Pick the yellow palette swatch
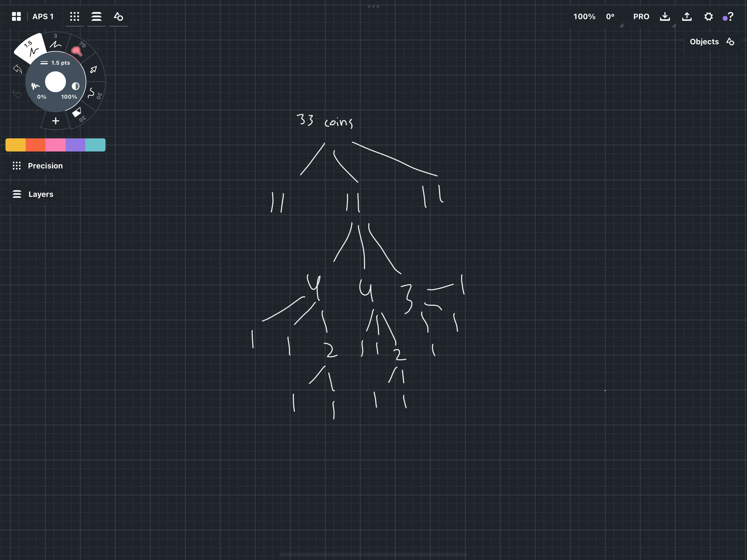 click(x=16, y=145)
